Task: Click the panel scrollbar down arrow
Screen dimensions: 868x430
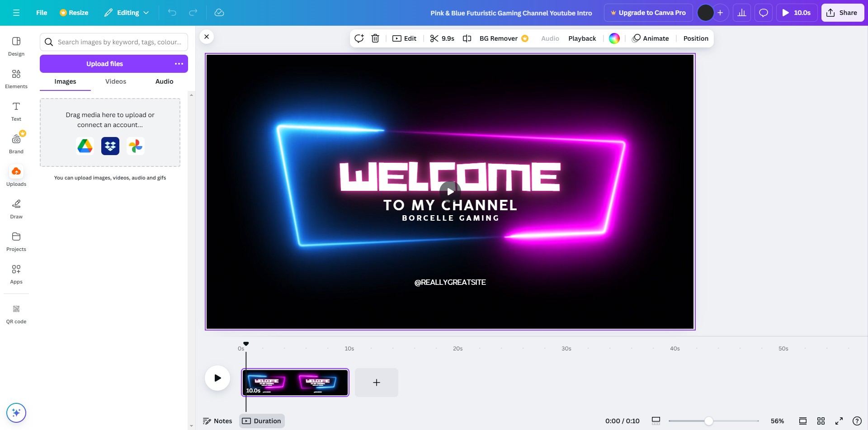Action: coord(192,425)
